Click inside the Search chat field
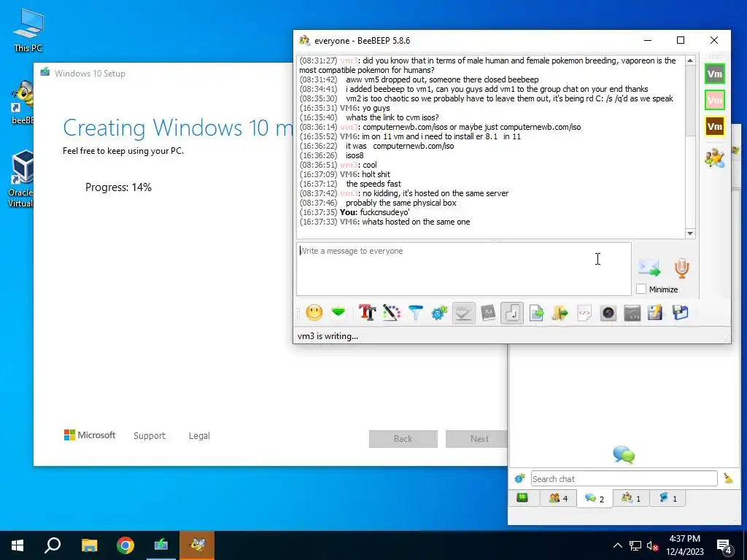The image size is (747, 560). pos(624,478)
